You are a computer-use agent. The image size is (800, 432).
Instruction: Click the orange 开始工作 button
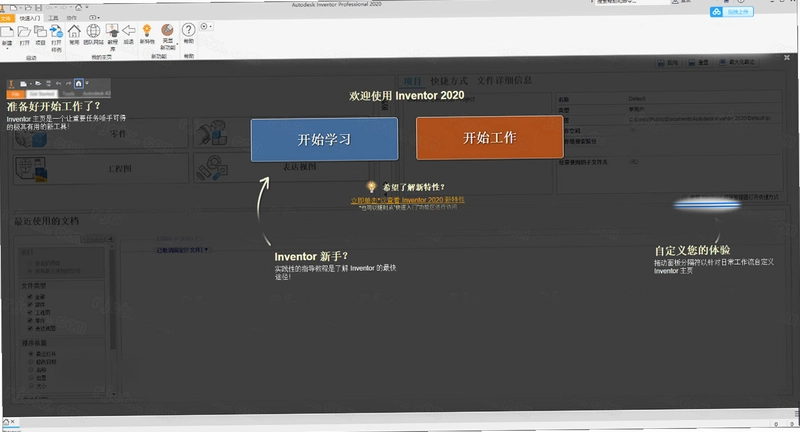[x=490, y=137]
